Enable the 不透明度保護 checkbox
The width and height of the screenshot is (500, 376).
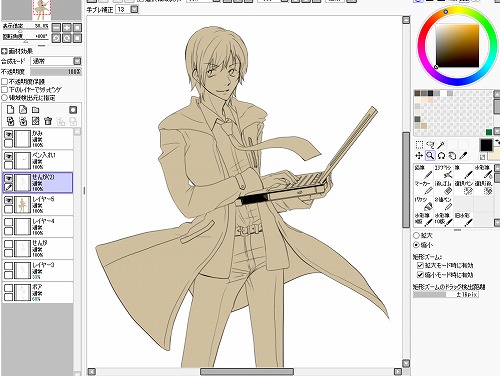tap(4, 81)
